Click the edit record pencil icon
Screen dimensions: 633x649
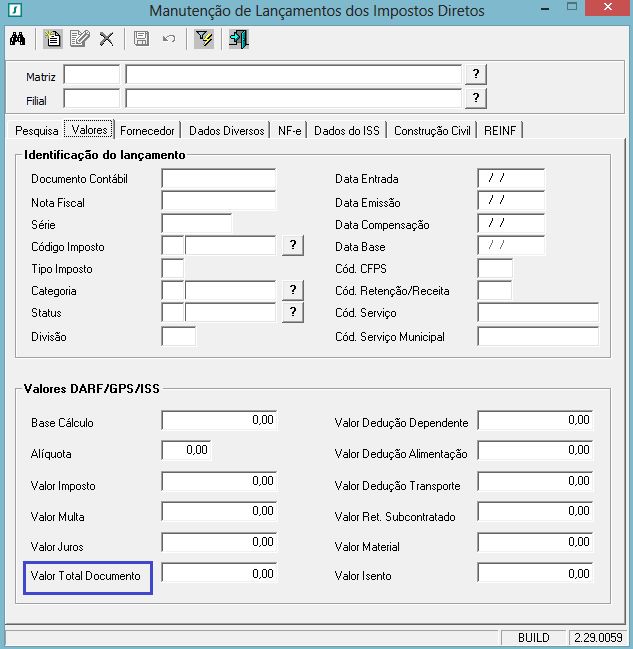(x=80, y=39)
